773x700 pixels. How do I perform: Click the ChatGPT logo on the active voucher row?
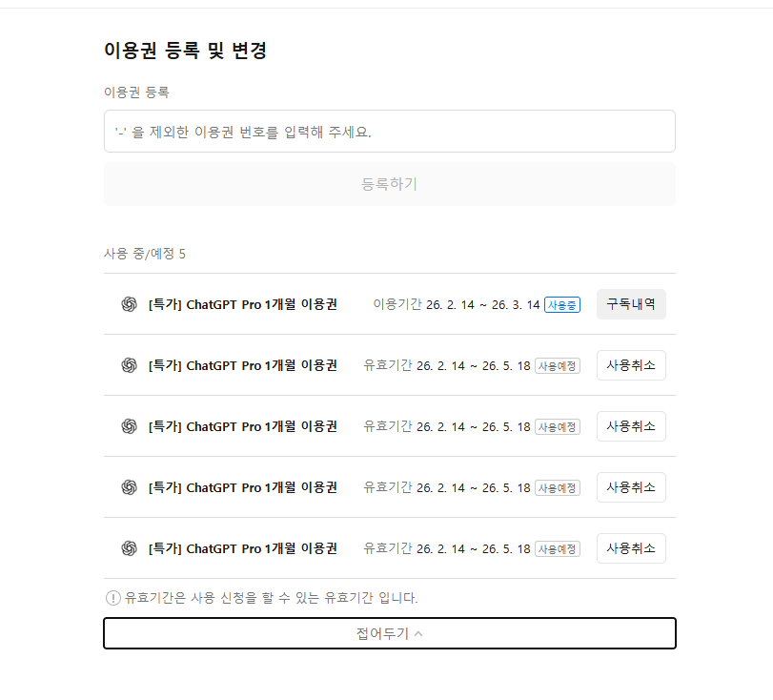[x=127, y=303]
